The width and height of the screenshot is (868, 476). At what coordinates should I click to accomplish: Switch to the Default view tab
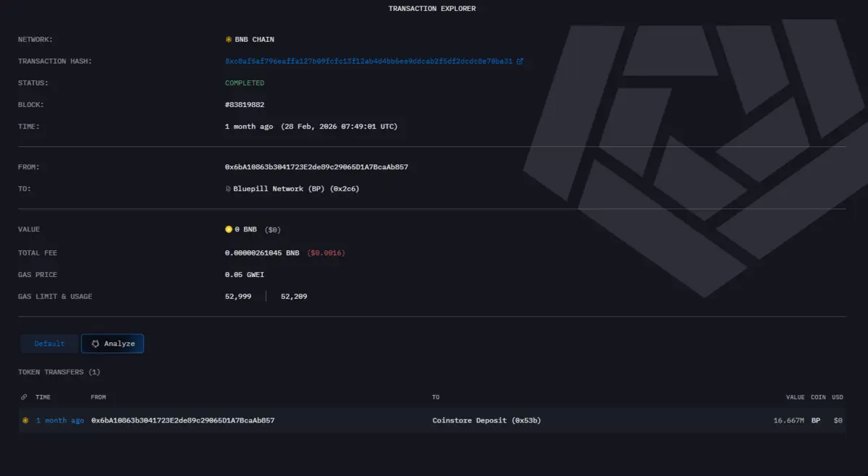49,344
